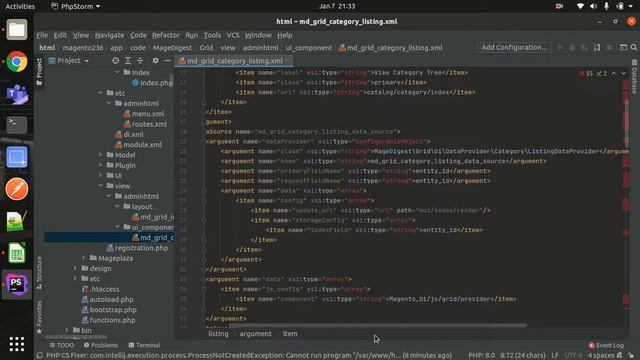Open the Navigate menu

(x=109, y=35)
